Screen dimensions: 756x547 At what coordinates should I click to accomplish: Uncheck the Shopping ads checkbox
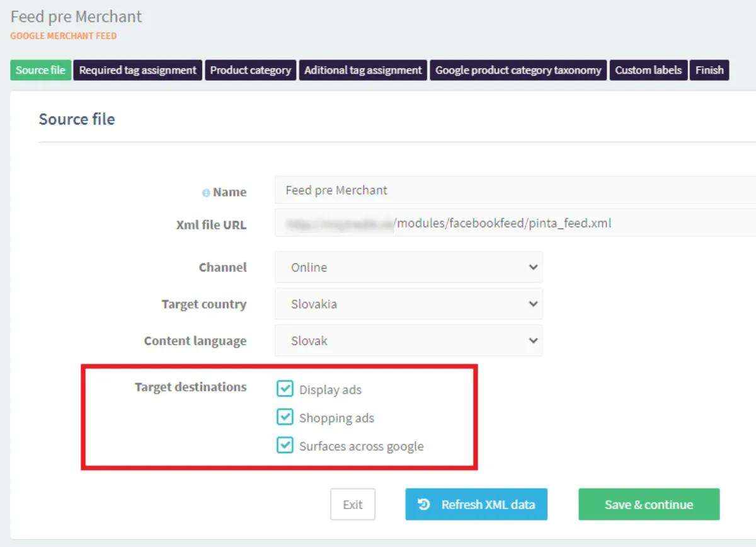pyautogui.click(x=285, y=417)
